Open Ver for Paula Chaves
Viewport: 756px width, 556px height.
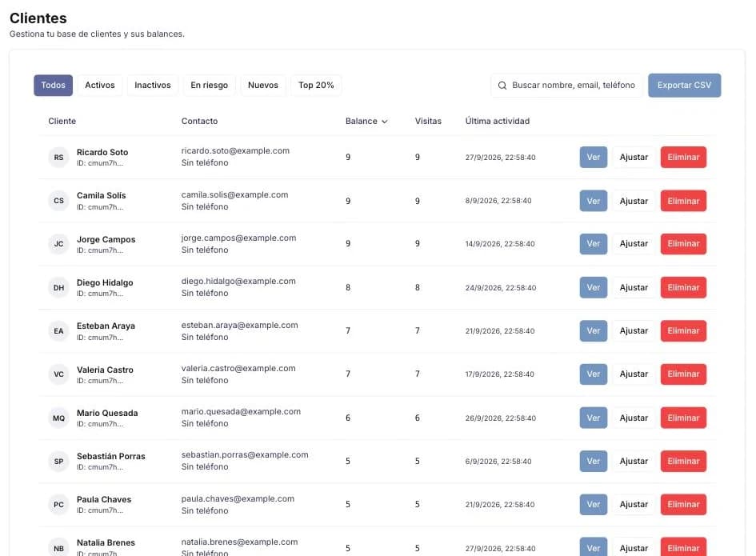tap(593, 505)
